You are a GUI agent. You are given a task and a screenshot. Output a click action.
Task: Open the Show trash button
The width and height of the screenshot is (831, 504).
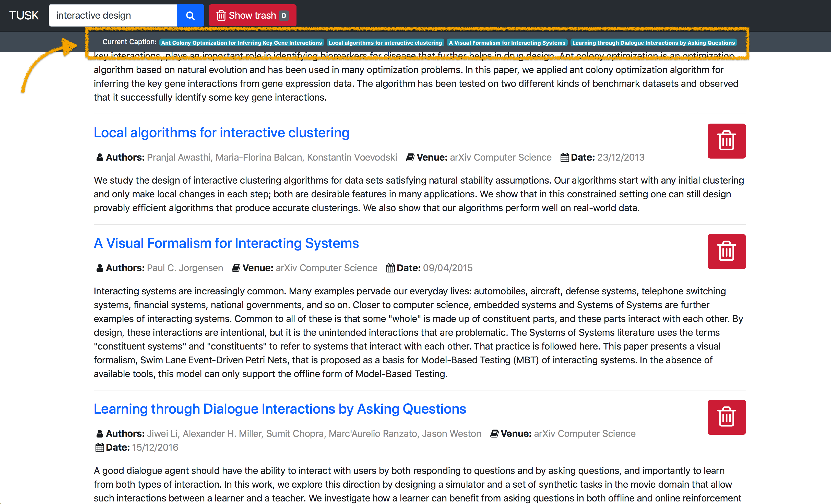pyautogui.click(x=253, y=15)
